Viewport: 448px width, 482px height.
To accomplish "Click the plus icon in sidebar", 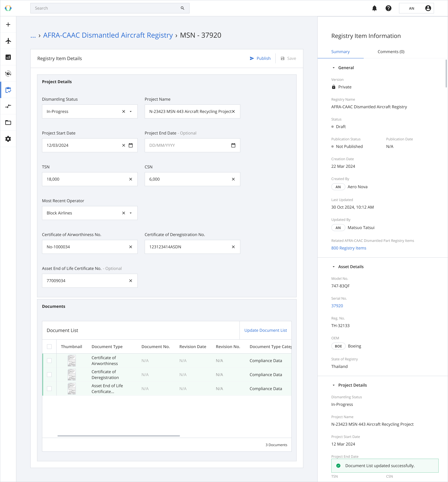I will click(x=8, y=25).
